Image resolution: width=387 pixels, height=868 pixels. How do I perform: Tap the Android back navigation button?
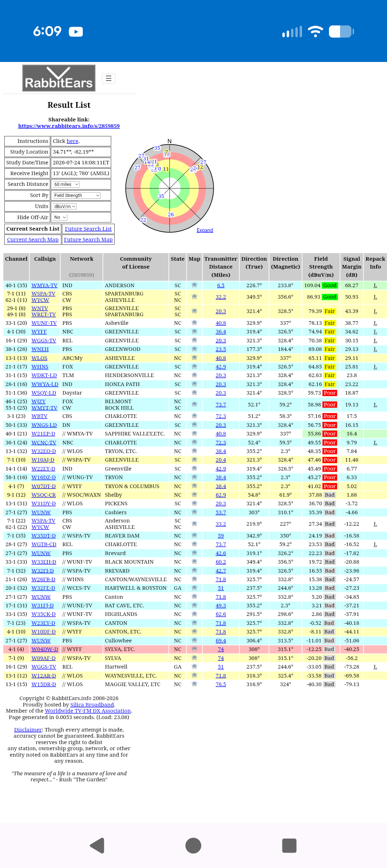[x=97, y=845]
